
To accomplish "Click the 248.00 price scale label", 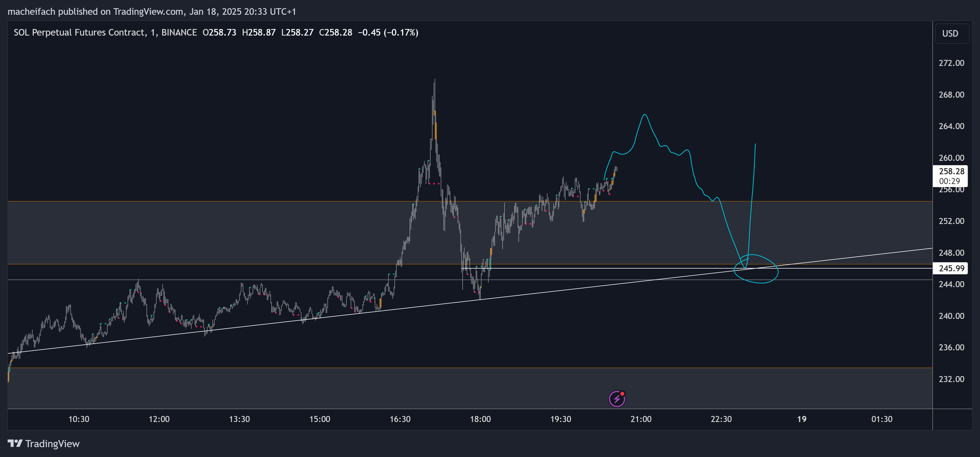I will [x=951, y=253].
